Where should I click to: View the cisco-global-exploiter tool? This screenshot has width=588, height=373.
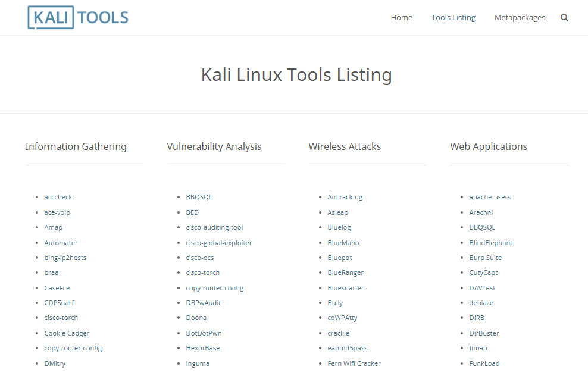(218, 242)
